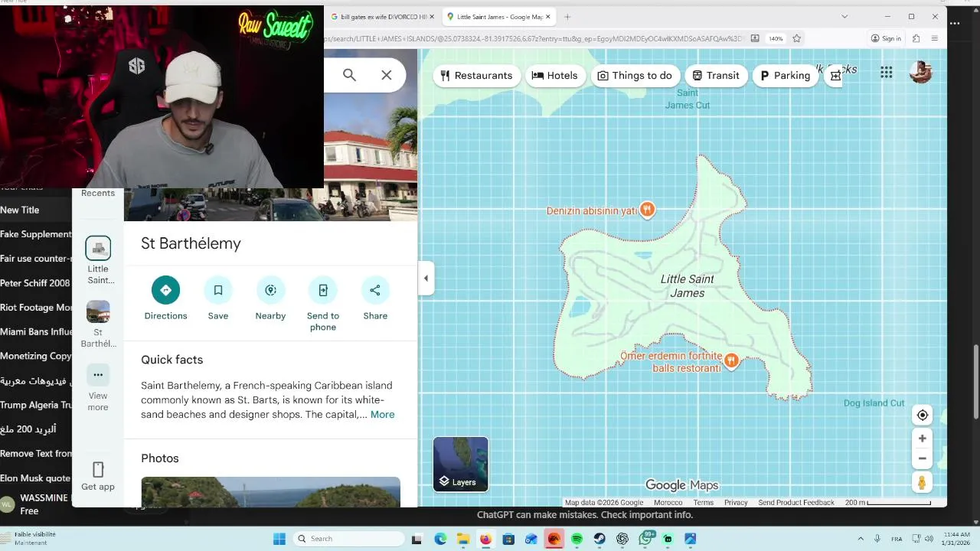The width and height of the screenshot is (980, 551).
Task: Open the Terms link at map bottom
Action: [704, 503]
